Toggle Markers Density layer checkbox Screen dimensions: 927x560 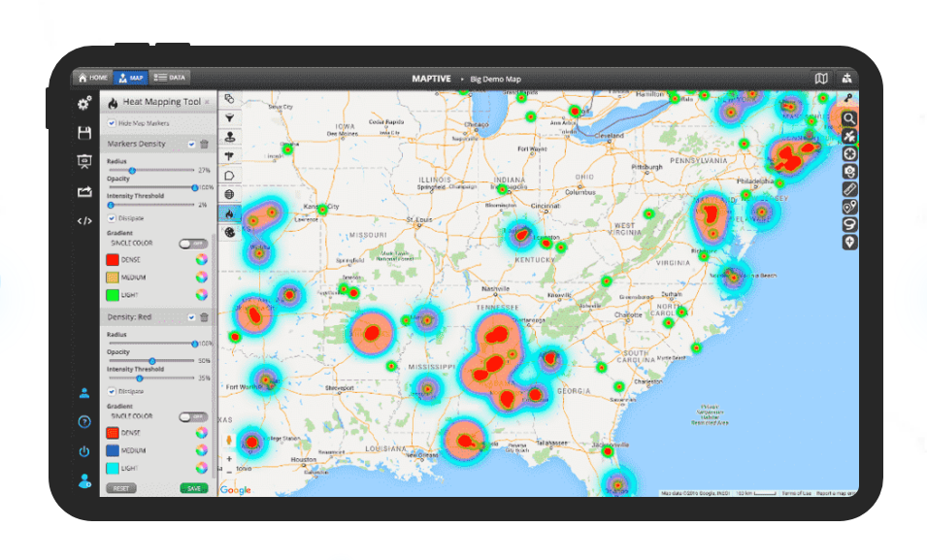pos(191,144)
